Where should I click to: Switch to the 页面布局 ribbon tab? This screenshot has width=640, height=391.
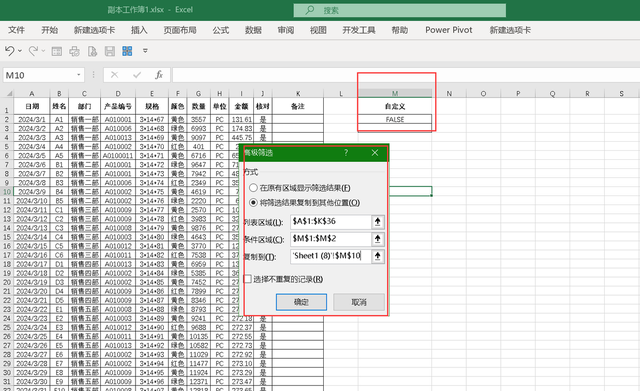pyautogui.click(x=180, y=30)
